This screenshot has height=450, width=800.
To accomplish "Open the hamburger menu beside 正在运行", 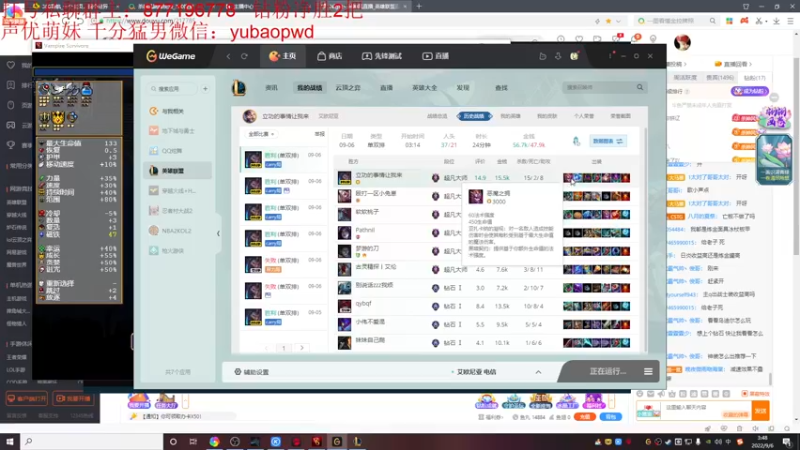I will 648,371.
